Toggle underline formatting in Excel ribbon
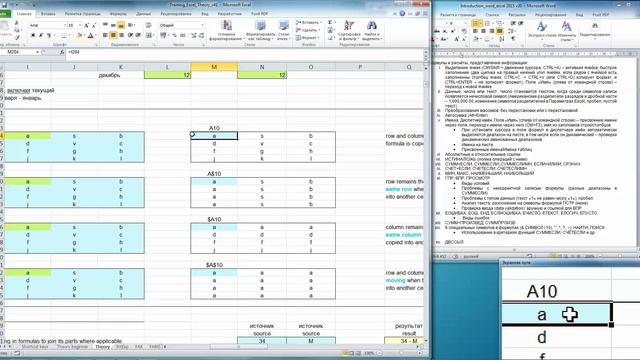Viewport: 640px width, 360px height. pos(49,36)
